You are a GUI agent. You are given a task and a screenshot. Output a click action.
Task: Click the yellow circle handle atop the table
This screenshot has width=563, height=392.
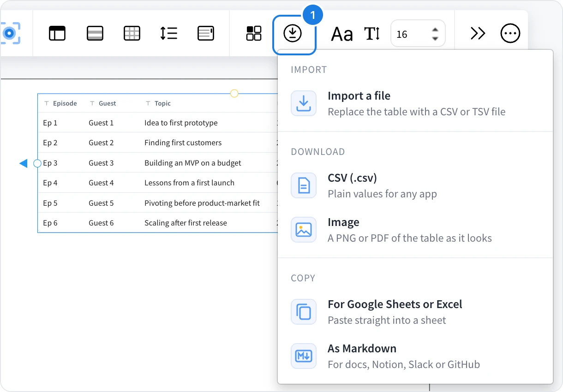coord(234,94)
